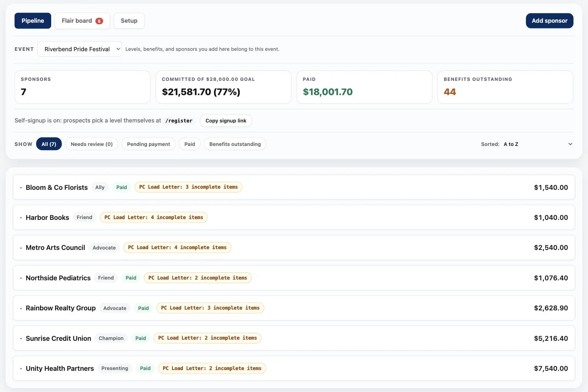Viewport: 588px width, 392px height.
Task: Click Sunrise Credit Union's incomplete items badge
Action: point(207,338)
